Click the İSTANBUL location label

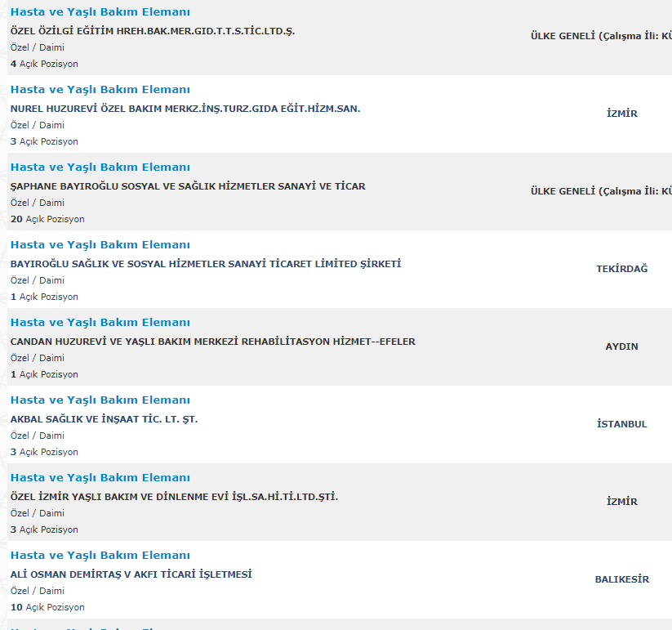[x=621, y=424]
